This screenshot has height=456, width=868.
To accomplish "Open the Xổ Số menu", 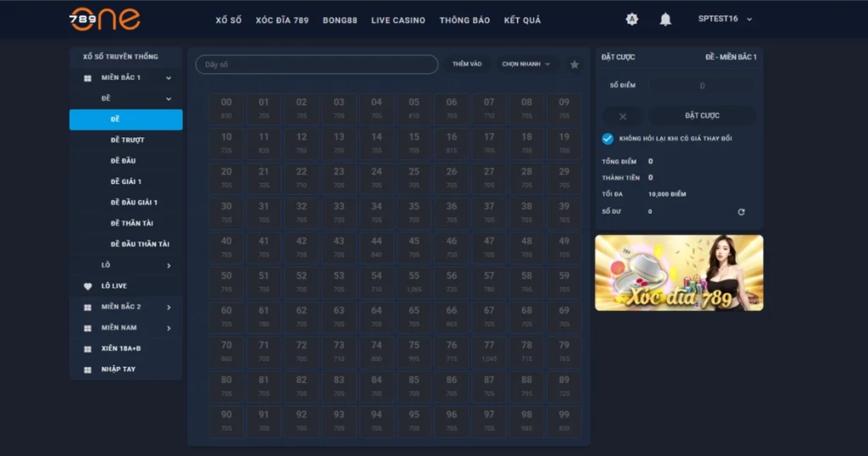I will (x=229, y=20).
